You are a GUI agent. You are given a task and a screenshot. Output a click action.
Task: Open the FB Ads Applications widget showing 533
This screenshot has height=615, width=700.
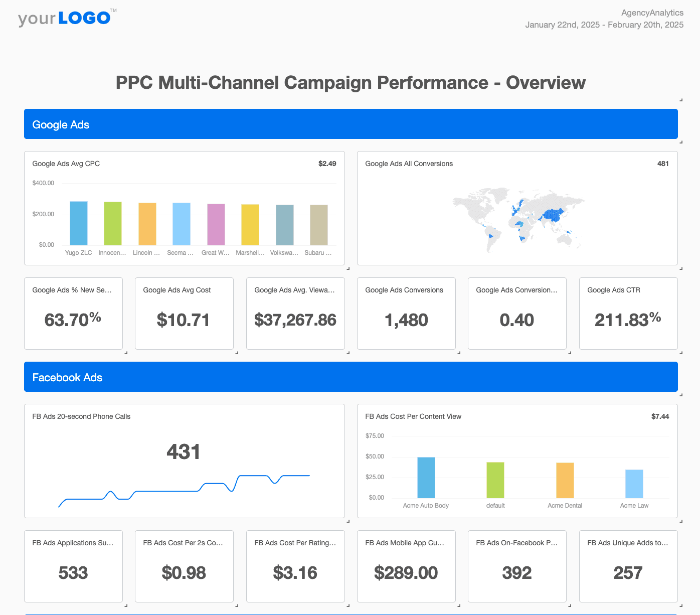click(x=73, y=566)
